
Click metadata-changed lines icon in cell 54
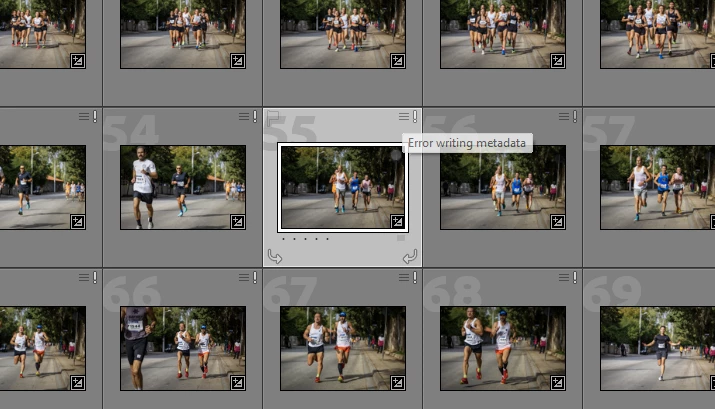[x=244, y=117]
